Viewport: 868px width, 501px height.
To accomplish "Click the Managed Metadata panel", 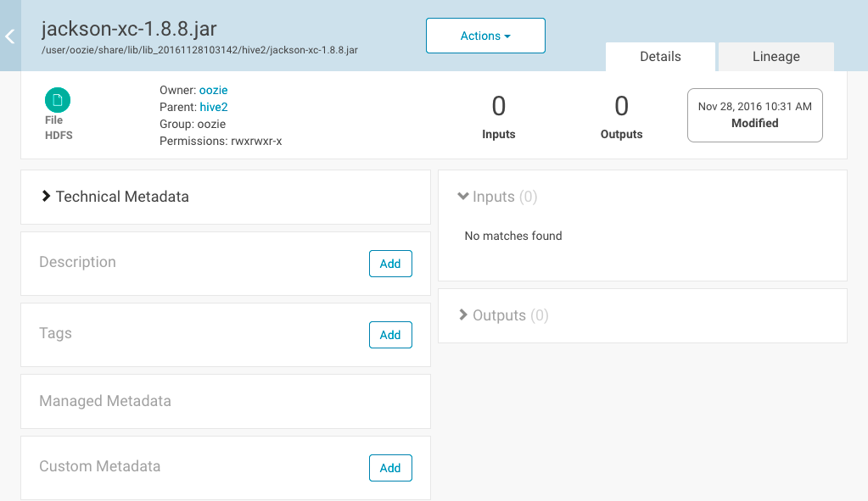I will (226, 402).
